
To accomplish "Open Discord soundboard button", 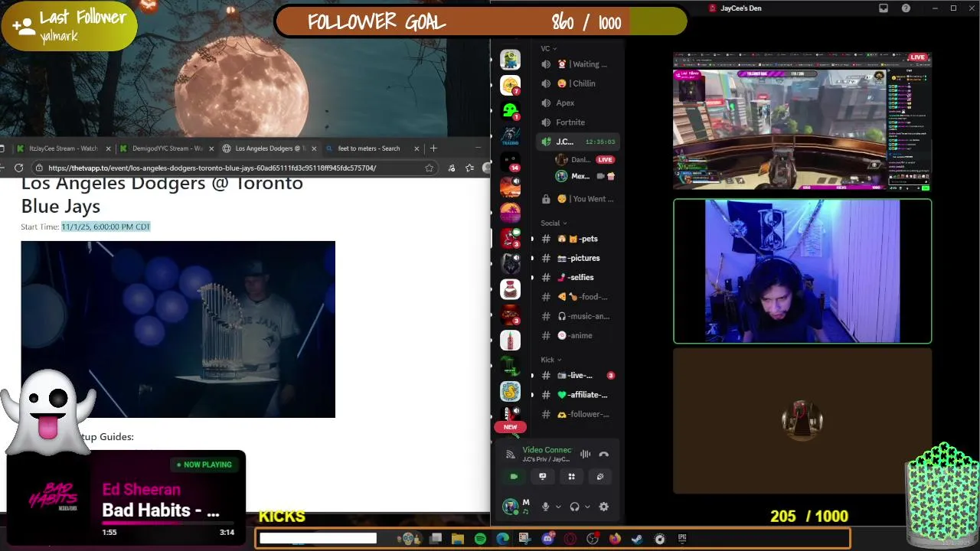I will point(600,477).
